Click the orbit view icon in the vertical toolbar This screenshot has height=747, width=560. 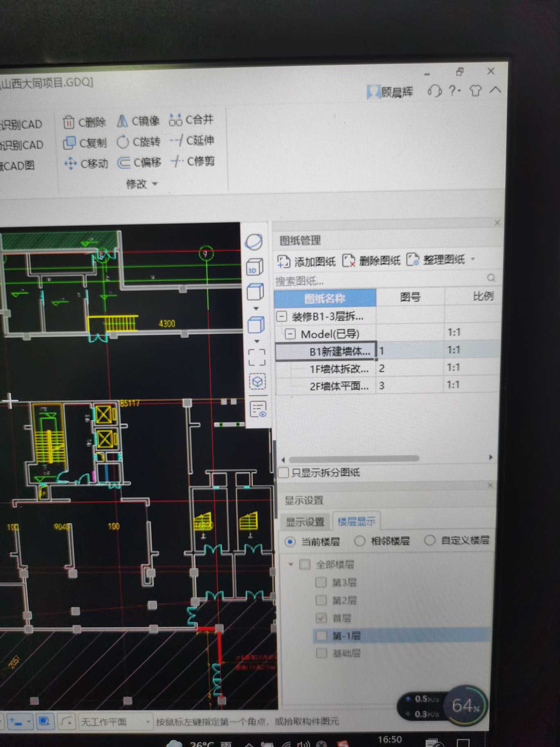(254, 242)
